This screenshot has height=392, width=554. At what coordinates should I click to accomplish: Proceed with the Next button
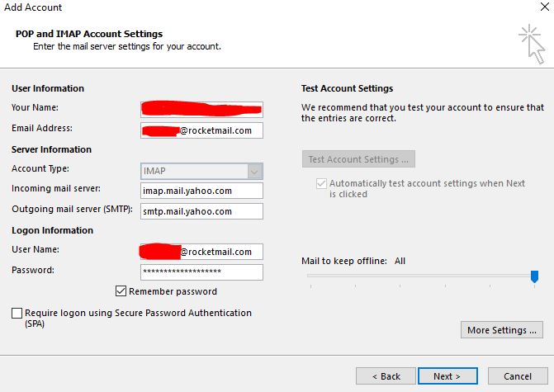click(x=447, y=376)
